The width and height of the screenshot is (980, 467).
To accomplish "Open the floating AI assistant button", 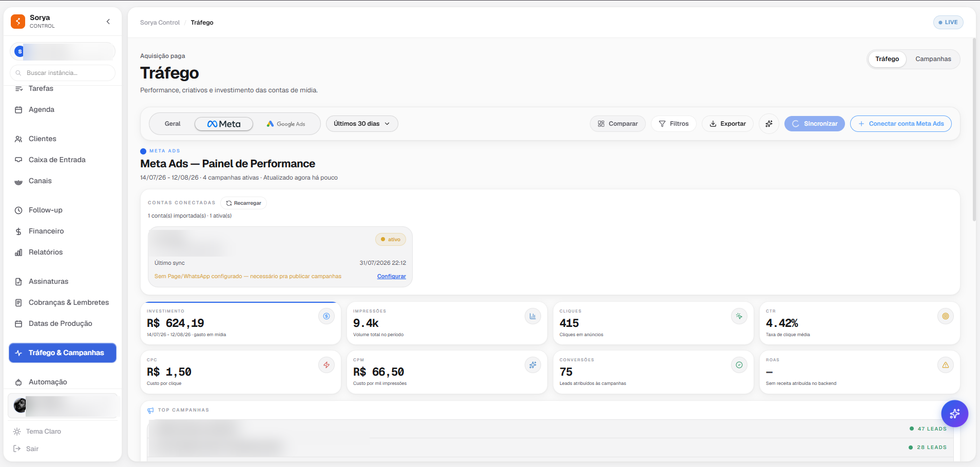I will pyautogui.click(x=955, y=414).
